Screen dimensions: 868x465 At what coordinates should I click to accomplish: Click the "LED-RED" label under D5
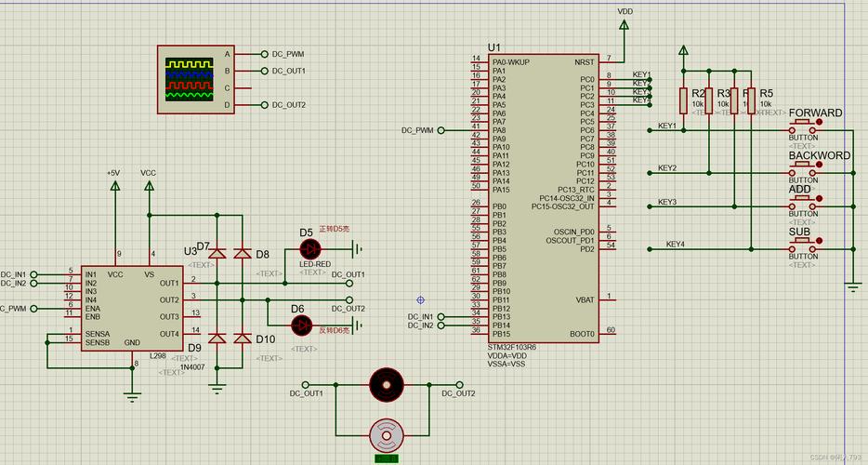tap(315, 264)
